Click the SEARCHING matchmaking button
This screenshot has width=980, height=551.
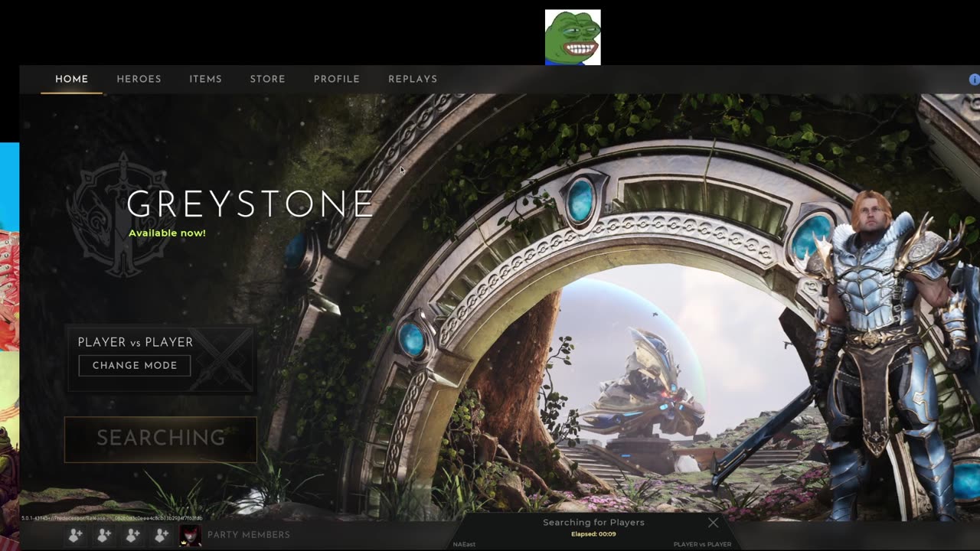[161, 439]
